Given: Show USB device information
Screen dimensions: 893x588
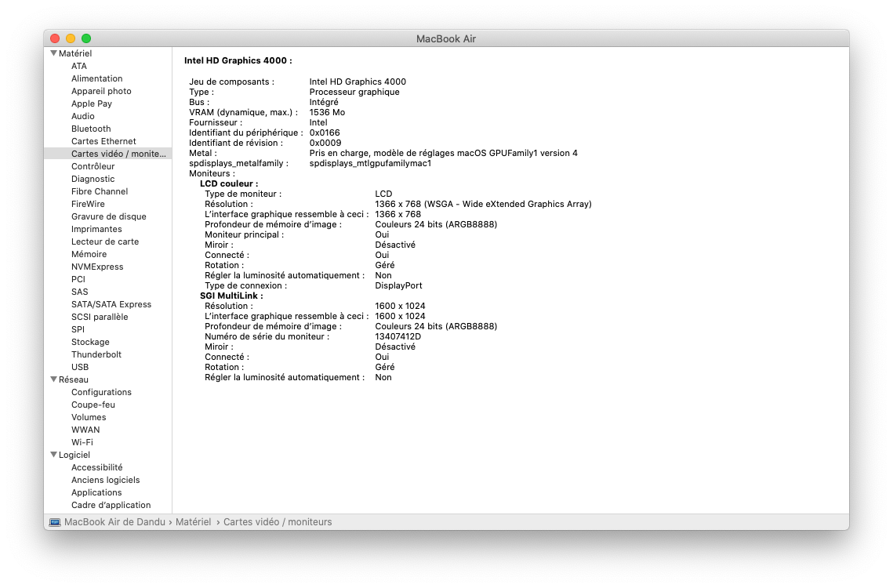Looking at the screenshot, I should click(x=80, y=367).
